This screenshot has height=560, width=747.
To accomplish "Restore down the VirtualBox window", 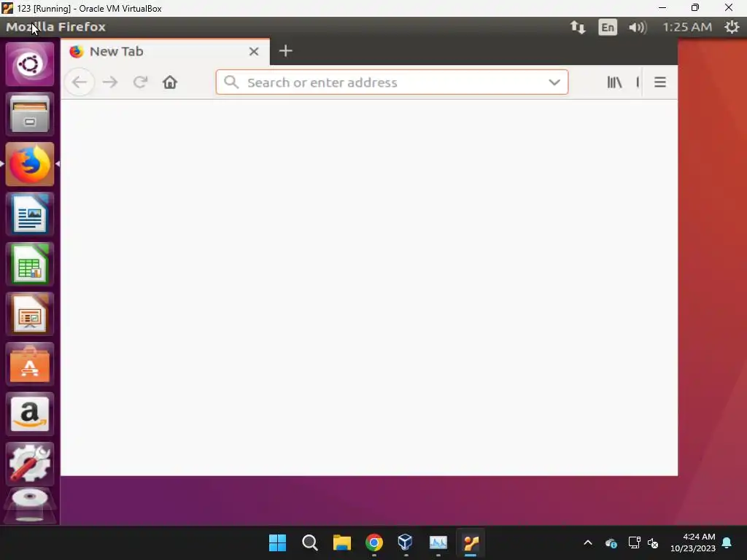I will click(695, 7).
